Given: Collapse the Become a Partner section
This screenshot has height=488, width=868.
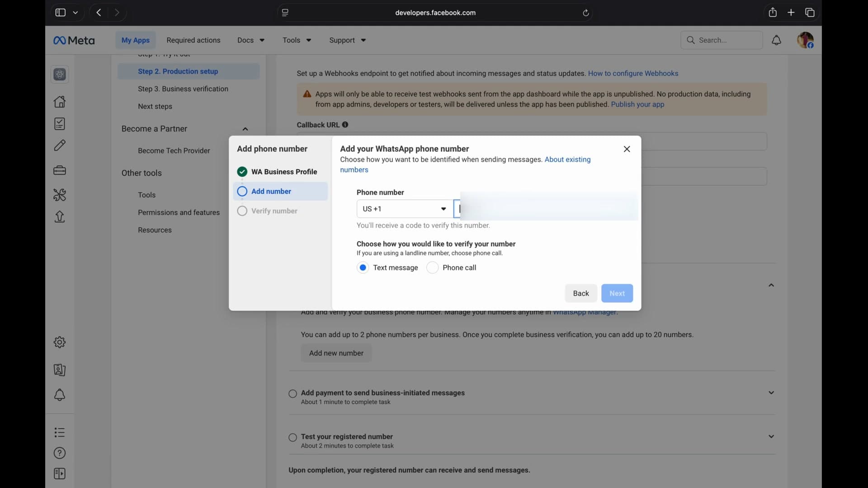Looking at the screenshot, I should (x=245, y=129).
